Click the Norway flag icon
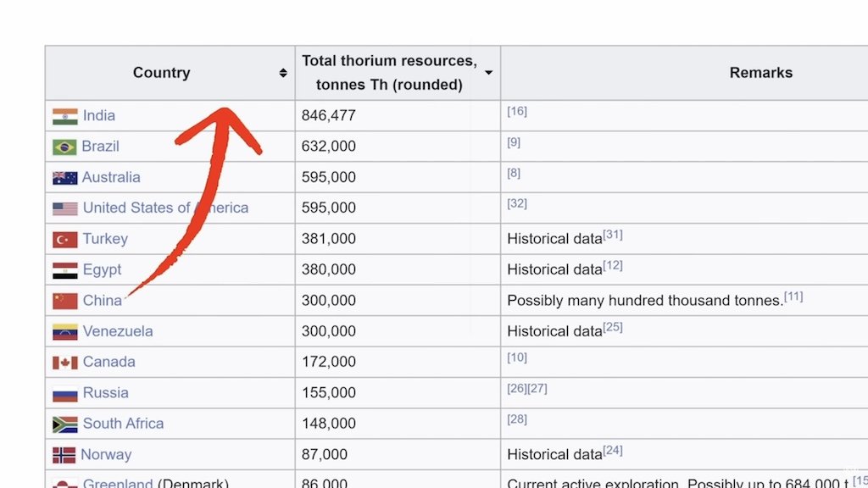868x488 pixels. (64, 455)
